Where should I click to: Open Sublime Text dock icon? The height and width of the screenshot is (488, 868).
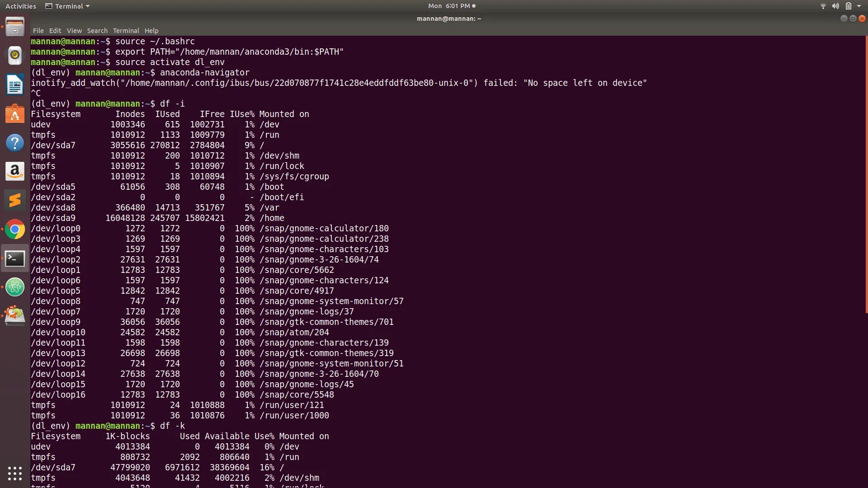[x=15, y=200]
